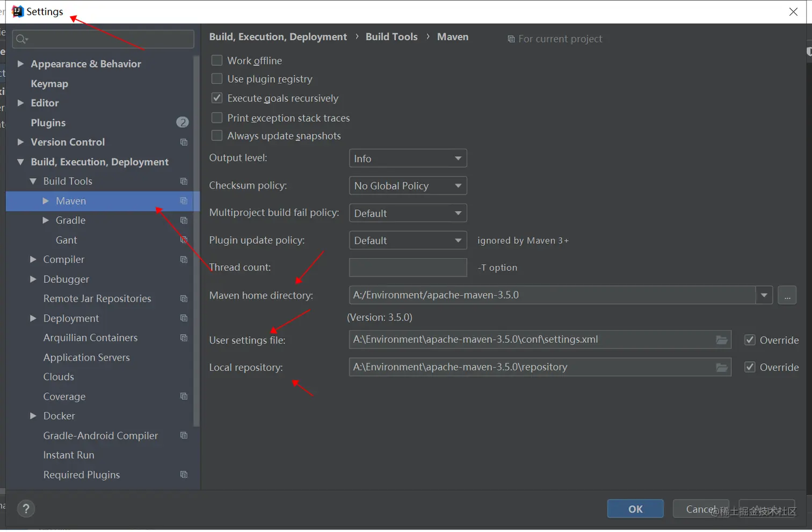
Task: Tick the Always update snapshots checkbox
Action: [217, 136]
